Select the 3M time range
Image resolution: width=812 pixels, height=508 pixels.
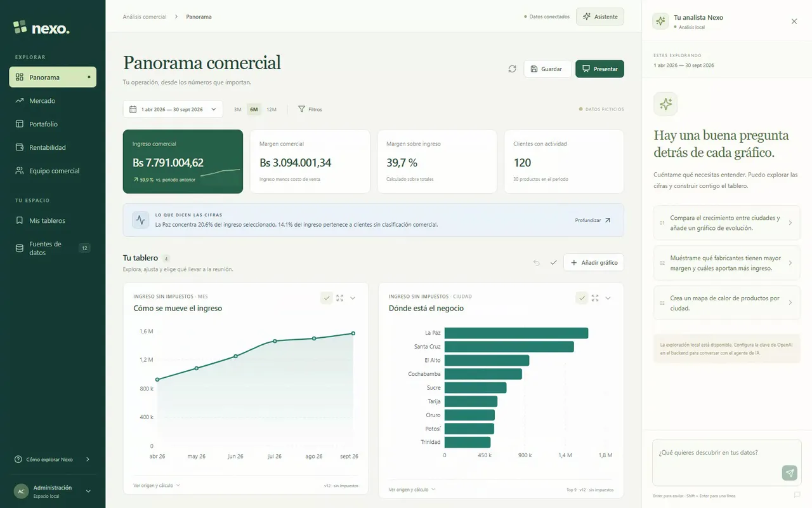pos(237,109)
